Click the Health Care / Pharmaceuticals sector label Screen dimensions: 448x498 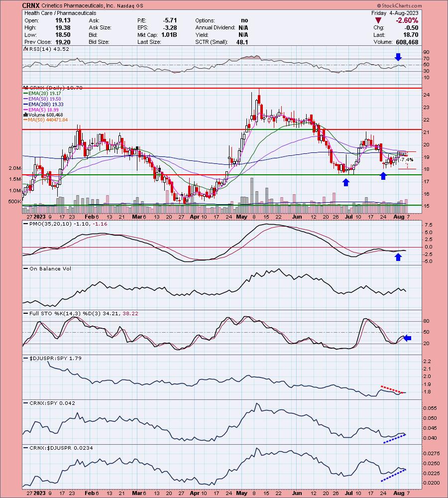[60, 13]
